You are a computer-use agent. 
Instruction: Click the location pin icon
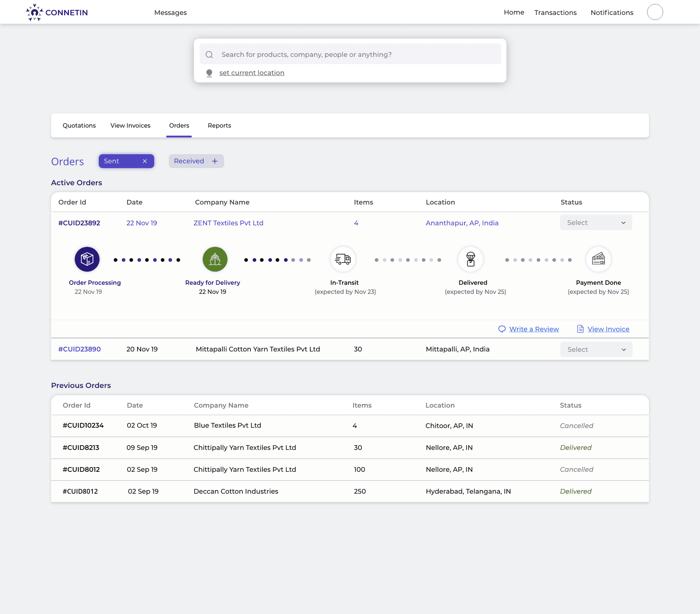pos(209,73)
